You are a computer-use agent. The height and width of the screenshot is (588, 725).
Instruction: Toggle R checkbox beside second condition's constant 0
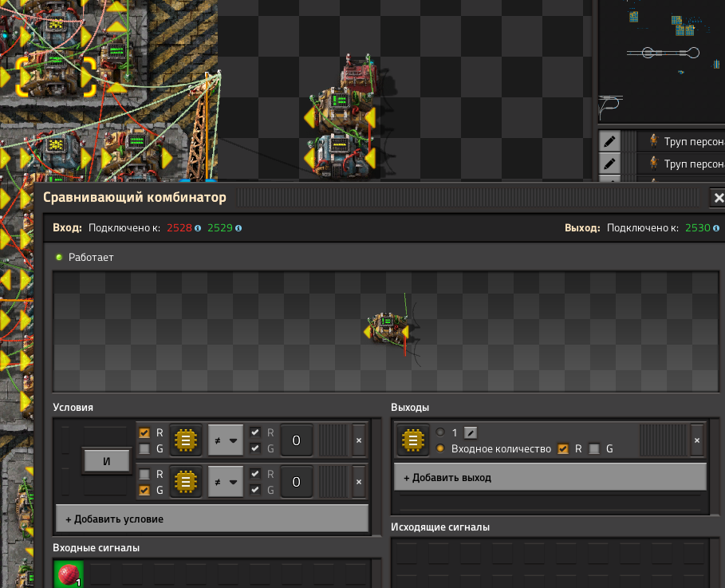pos(255,474)
